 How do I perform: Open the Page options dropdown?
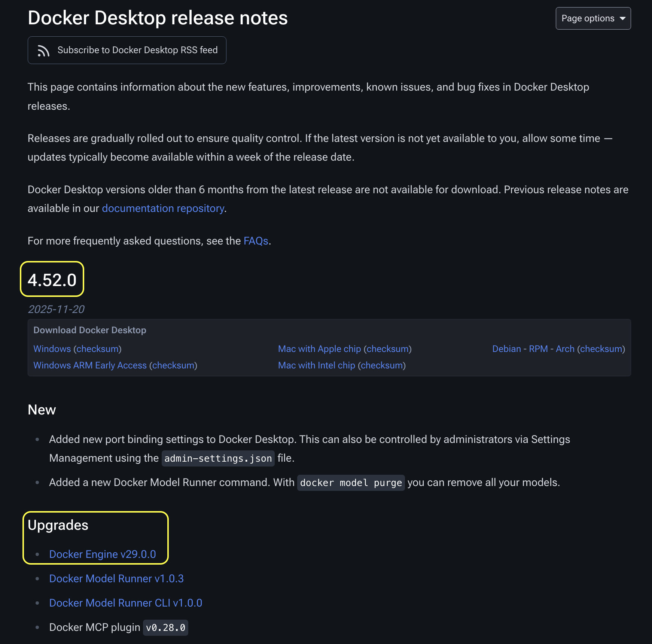[x=593, y=18]
